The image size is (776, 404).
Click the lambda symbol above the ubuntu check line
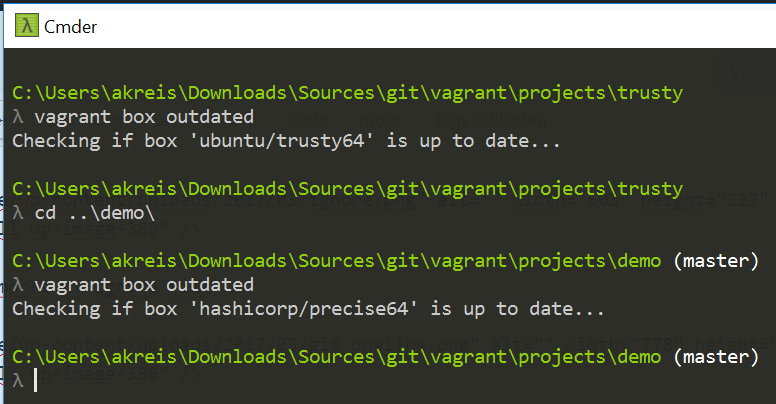coord(17,117)
